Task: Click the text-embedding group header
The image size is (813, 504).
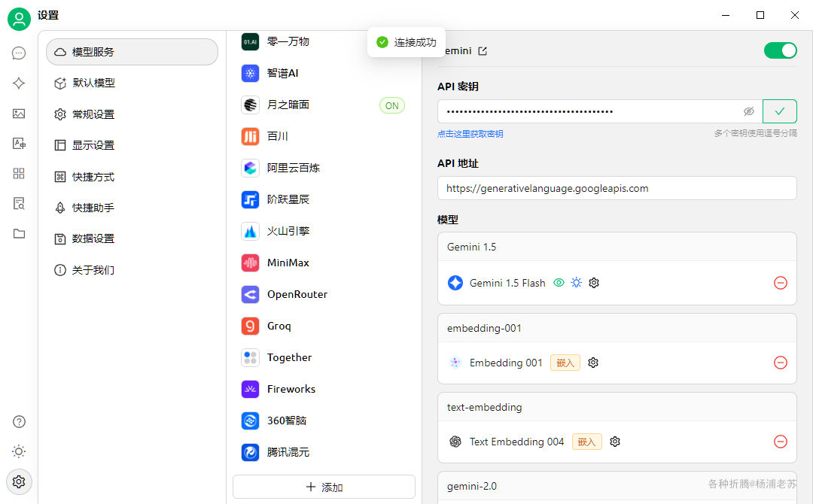Action: point(617,407)
